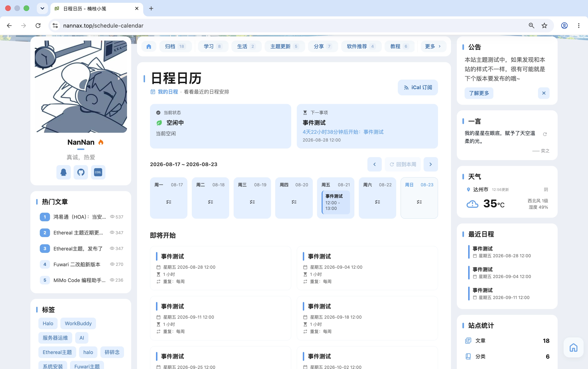This screenshot has width=588, height=369.
Task: Go back with browser back arrow
Action: [9, 26]
